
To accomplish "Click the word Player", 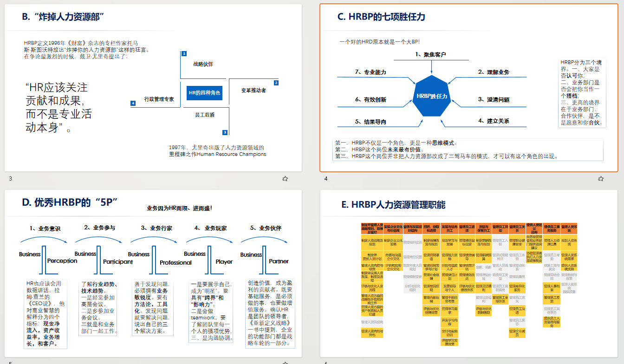I will (224, 262).
